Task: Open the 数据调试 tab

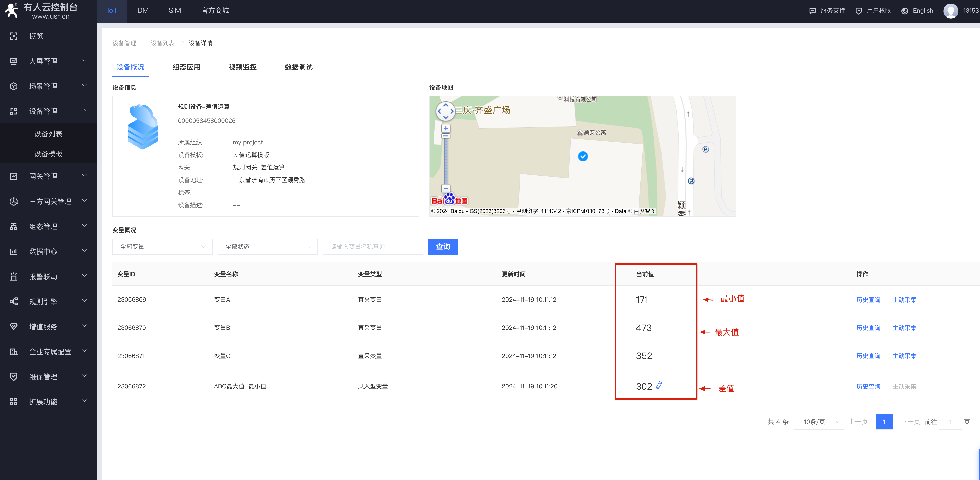Action: point(299,67)
